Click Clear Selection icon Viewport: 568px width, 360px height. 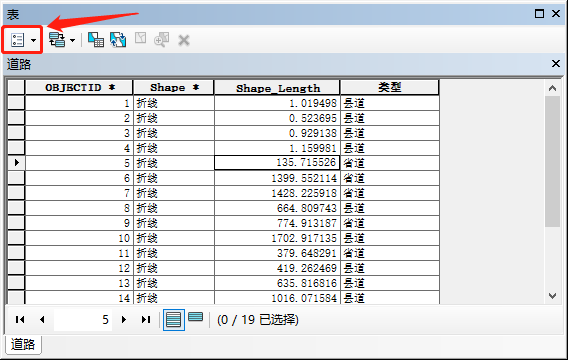(x=141, y=38)
